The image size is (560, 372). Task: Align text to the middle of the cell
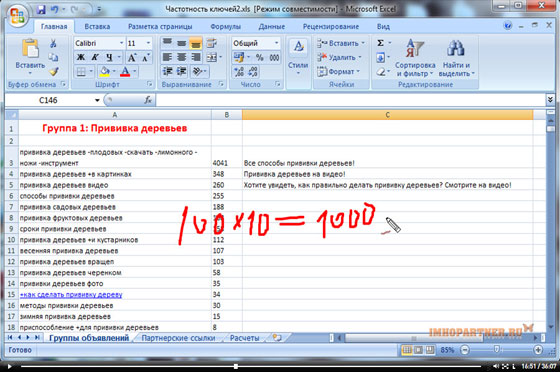[x=181, y=43]
